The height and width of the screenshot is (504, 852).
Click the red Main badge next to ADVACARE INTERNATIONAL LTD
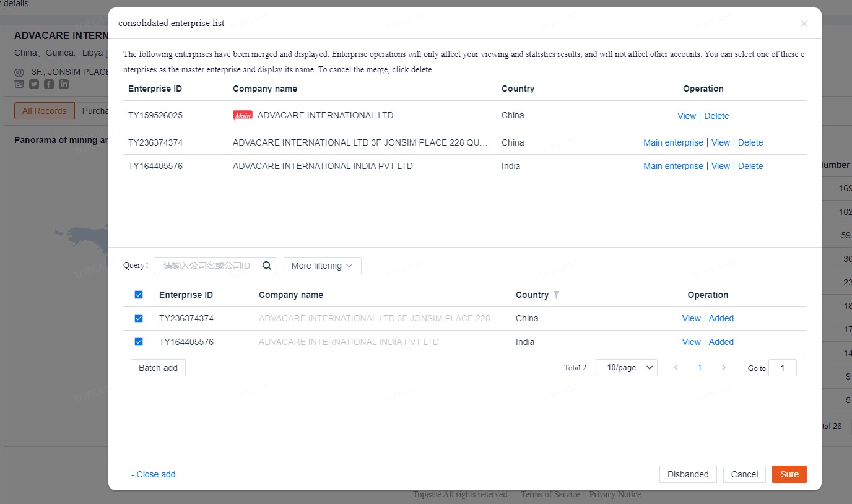(x=242, y=115)
